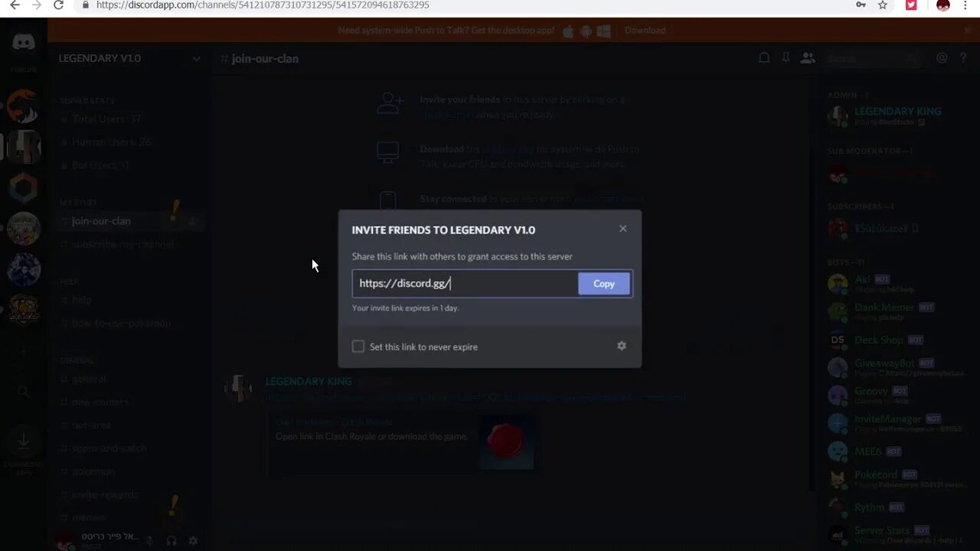
Task: Mute microphone in user panel
Action: tap(150, 540)
